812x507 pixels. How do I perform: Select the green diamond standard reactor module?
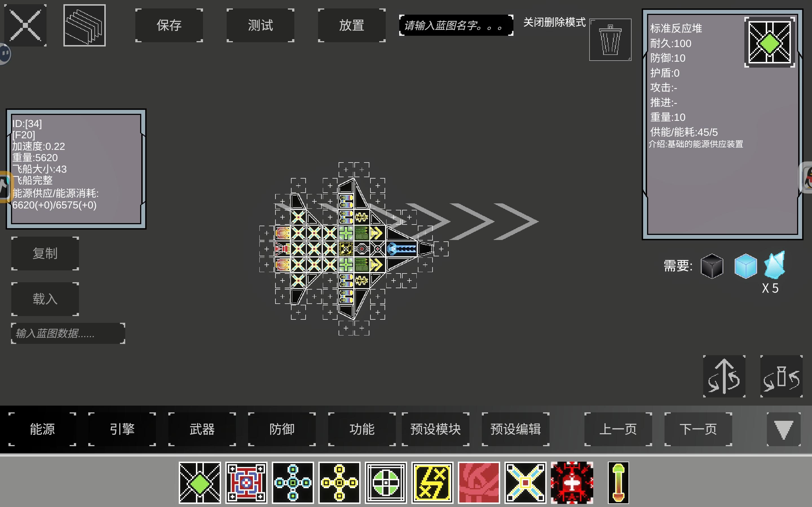tap(200, 483)
